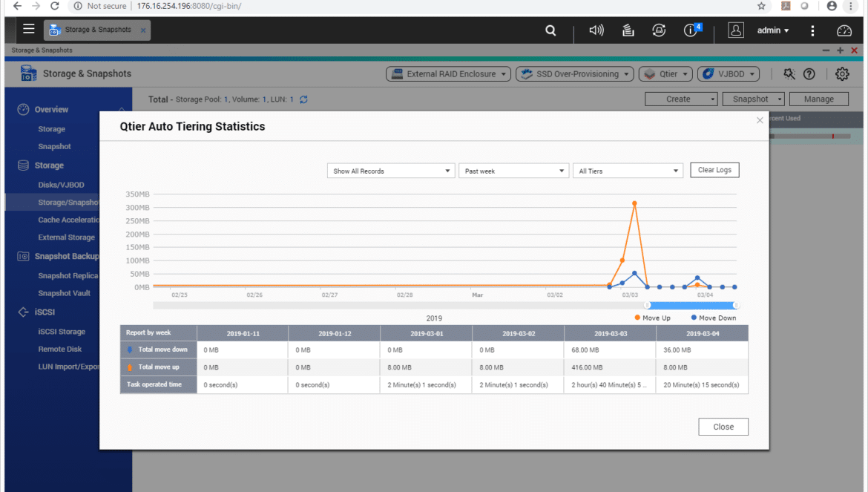The height and width of the screenshot is (492, 868).
Task: Bookmark this page with the star icon
Action: coord(761,6)
